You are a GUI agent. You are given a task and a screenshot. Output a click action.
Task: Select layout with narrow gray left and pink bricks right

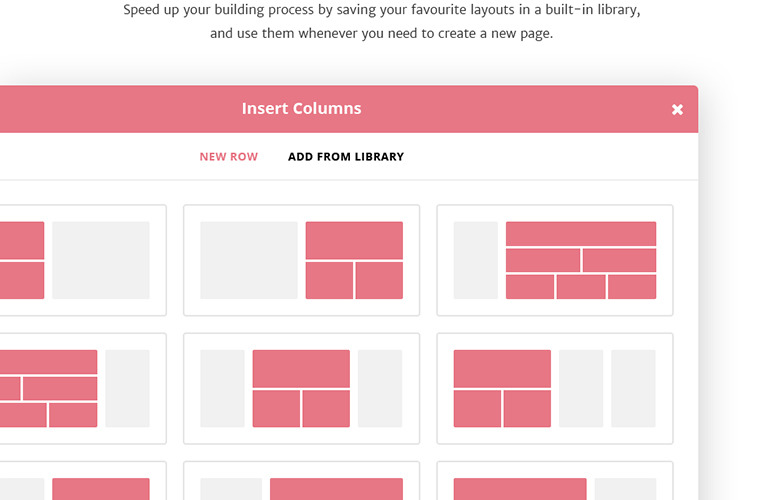554,260
